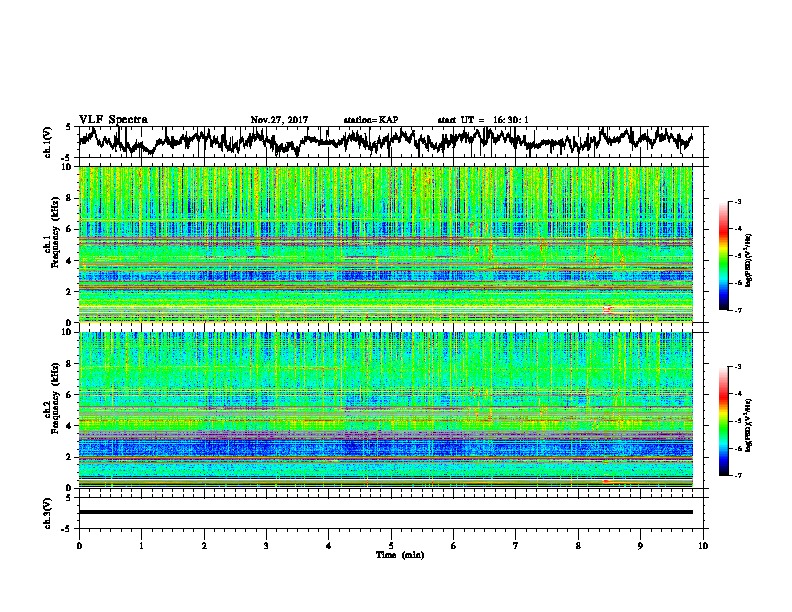
Task: Click the "VLF Spectra" plot title
Action: click(x=113, y=120)
